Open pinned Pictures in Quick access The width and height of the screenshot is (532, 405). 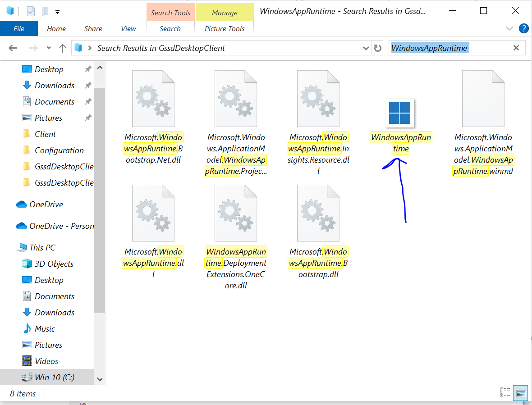tap(42, 118)
